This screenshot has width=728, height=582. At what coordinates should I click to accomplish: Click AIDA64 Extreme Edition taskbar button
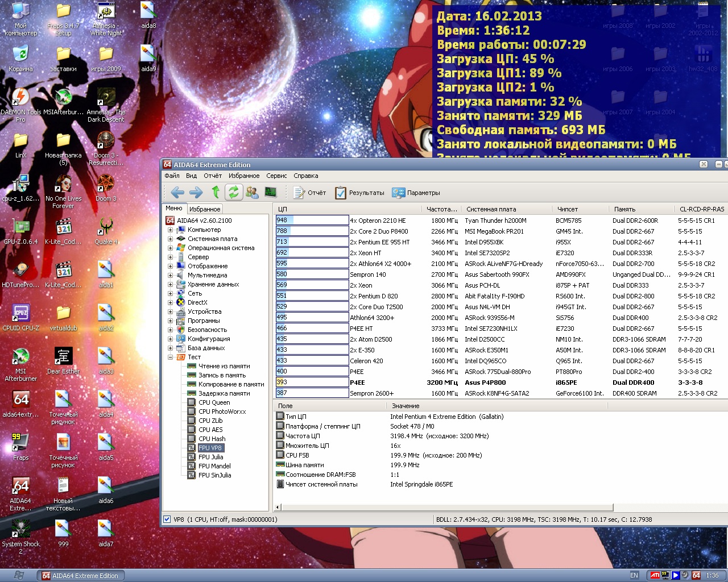pos(81,575)
